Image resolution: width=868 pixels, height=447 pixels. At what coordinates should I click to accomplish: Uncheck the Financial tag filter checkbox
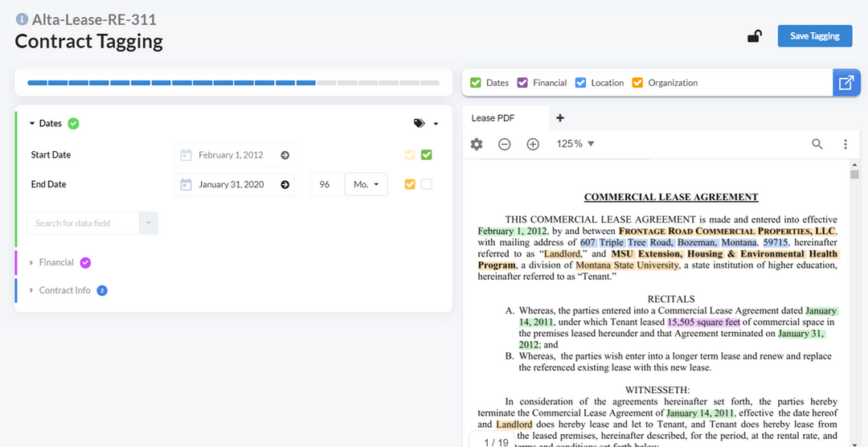pyautogui.click(x=522, y=83)
